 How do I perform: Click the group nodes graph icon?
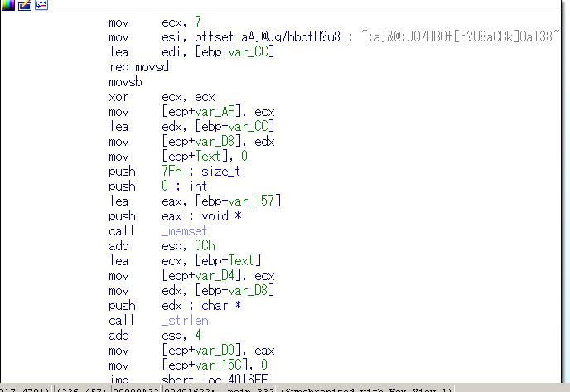pos(41,5)
